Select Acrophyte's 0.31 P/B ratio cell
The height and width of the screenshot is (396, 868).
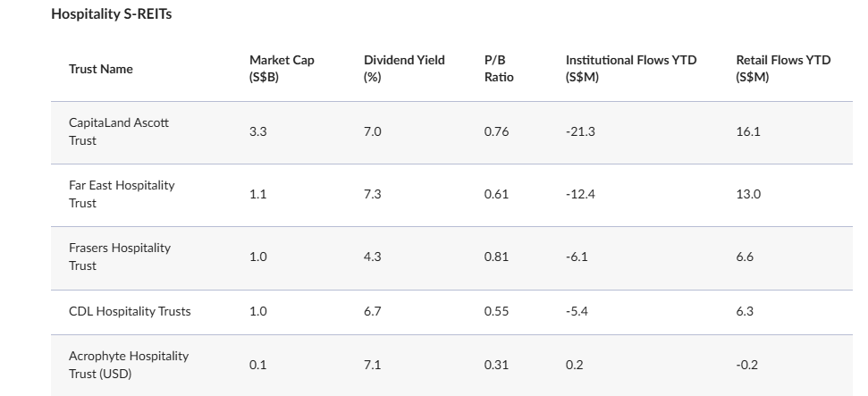click(496, 365)
